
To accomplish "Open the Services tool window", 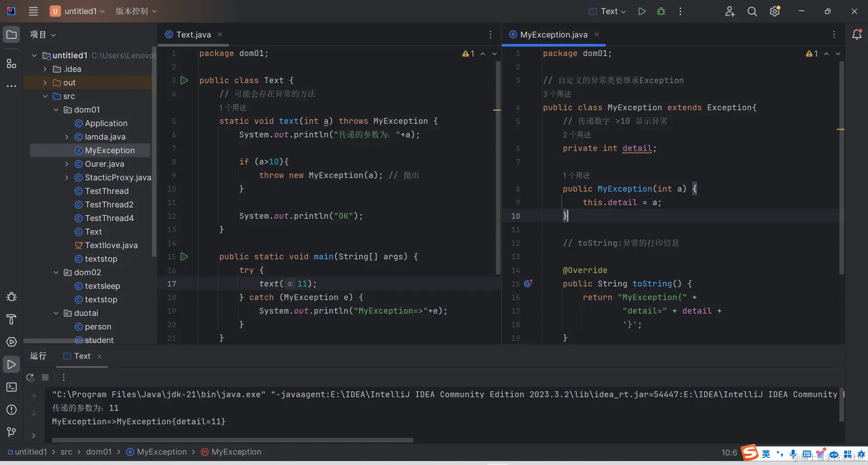I will coord(11,342).
